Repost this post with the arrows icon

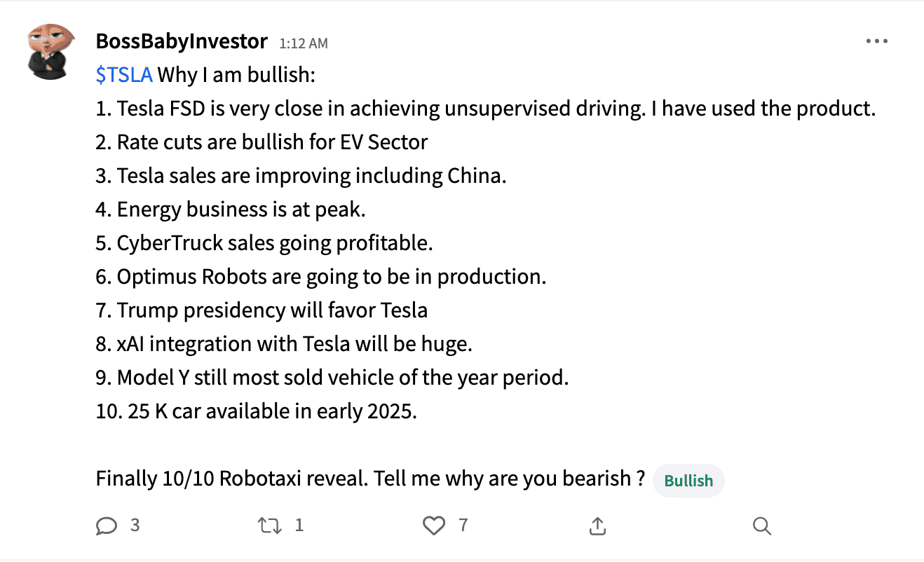(x=269, y=526)
